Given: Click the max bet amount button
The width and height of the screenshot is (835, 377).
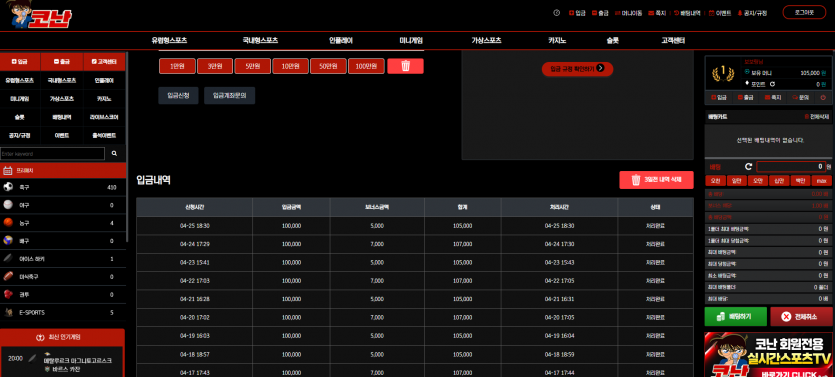Looking at the screenshot, I should click(821, 181).
